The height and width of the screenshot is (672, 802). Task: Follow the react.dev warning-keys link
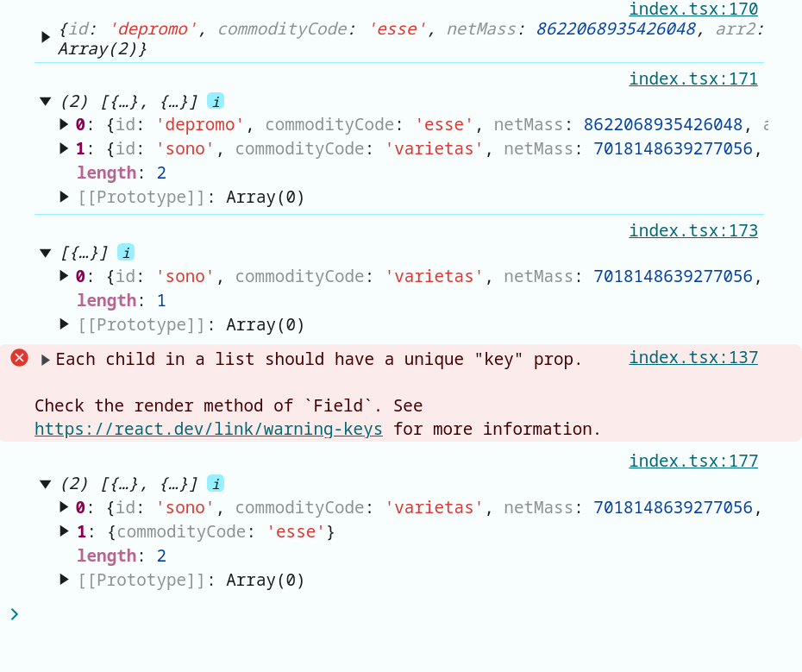tap(208, 429)
